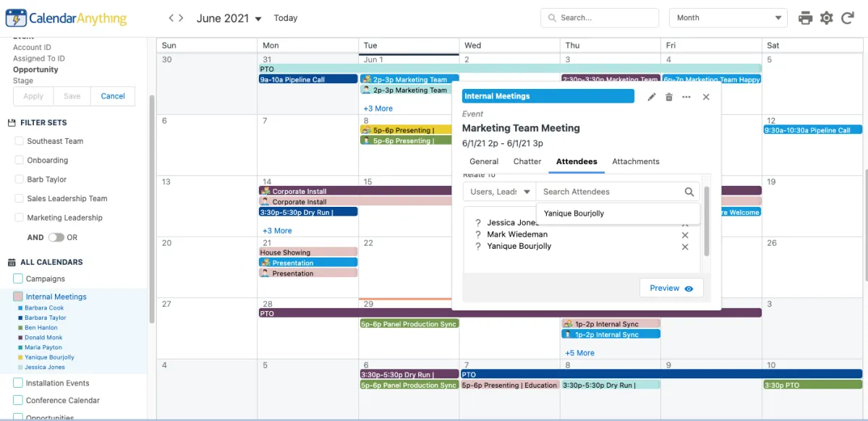This screenshot has height=421, width=868.
Task: Edit event with pencil icon
Action: pos(652,96)
